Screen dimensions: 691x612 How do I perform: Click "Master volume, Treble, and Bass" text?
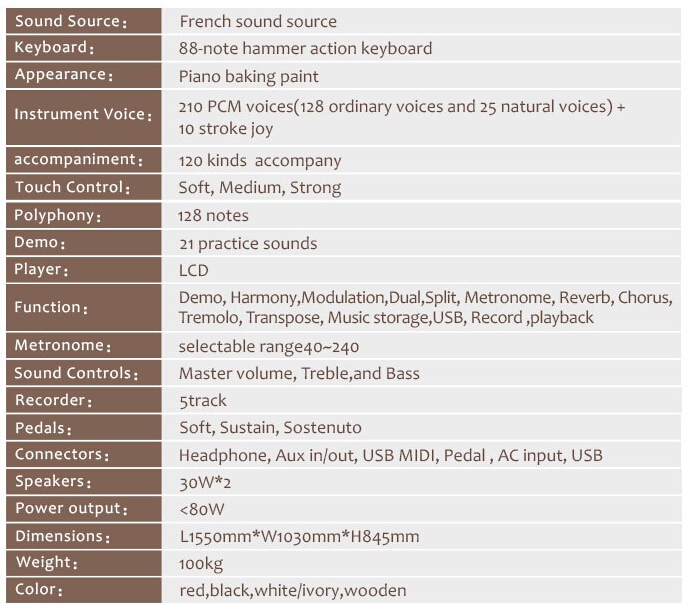coord(299,373)
